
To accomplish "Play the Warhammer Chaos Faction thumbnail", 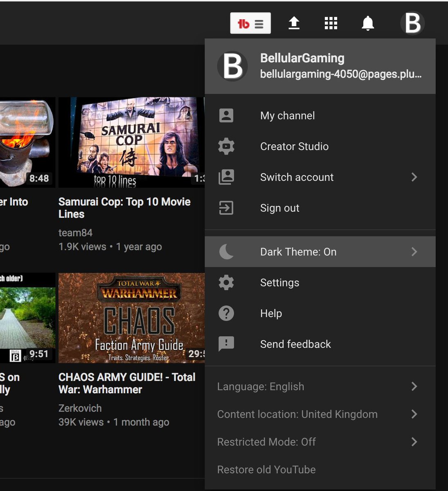I will [x=131, y=318].
